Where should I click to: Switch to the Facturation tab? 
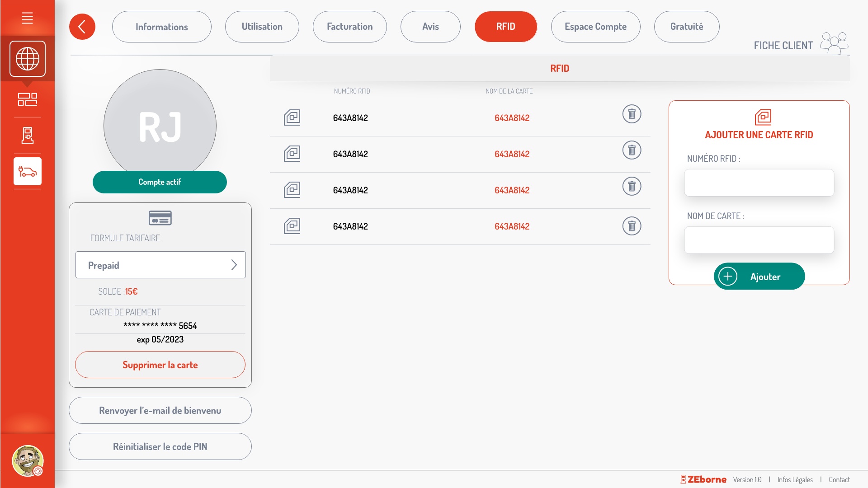[x=349, y=27]
